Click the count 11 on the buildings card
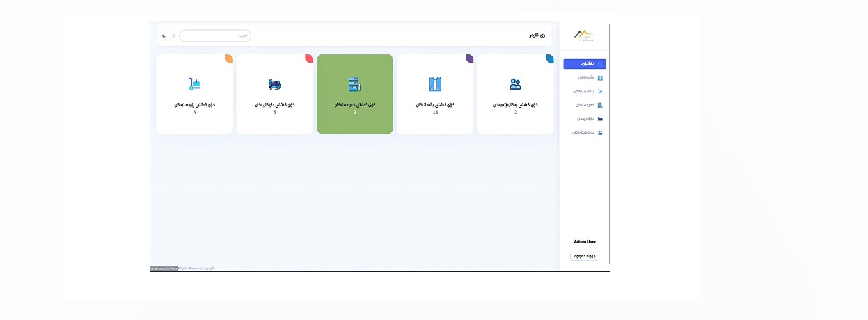 click(435, 112)
